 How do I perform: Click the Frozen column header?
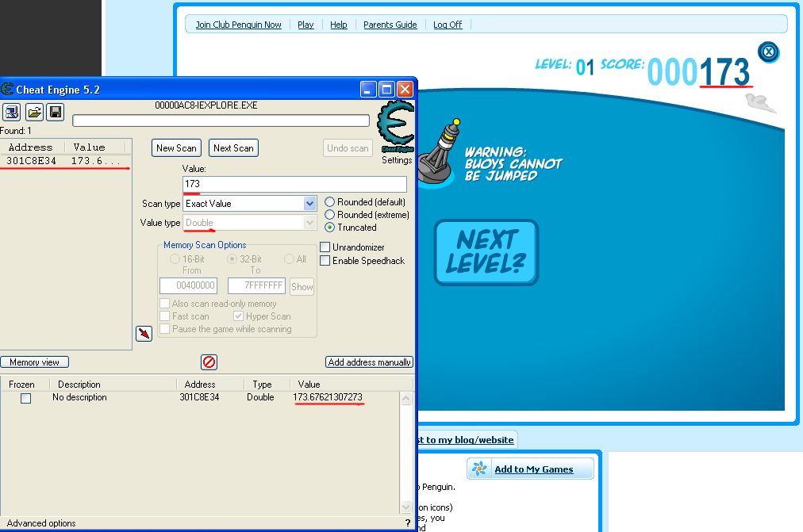pyautogui.click(x=21, y=385)
